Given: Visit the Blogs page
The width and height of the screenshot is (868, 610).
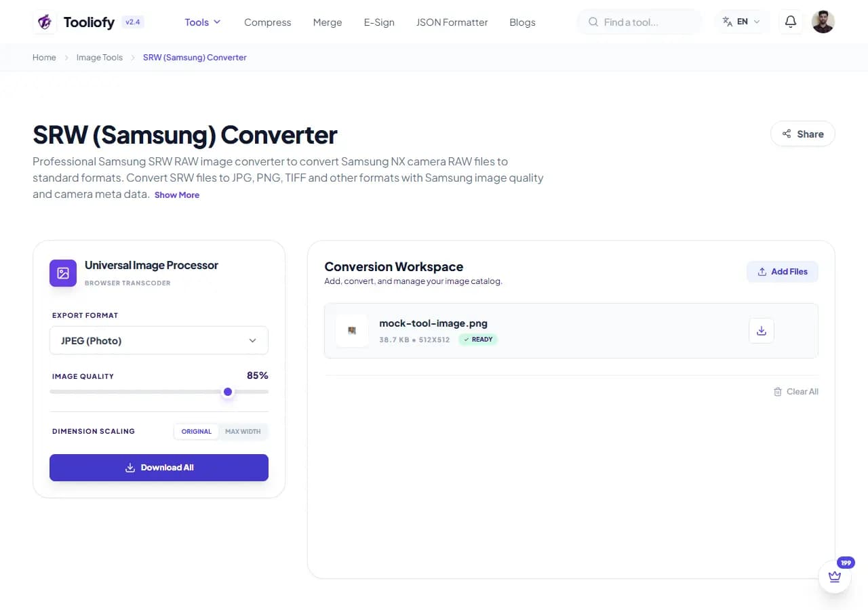Looking at the screenshot, I should pos(522,22).
